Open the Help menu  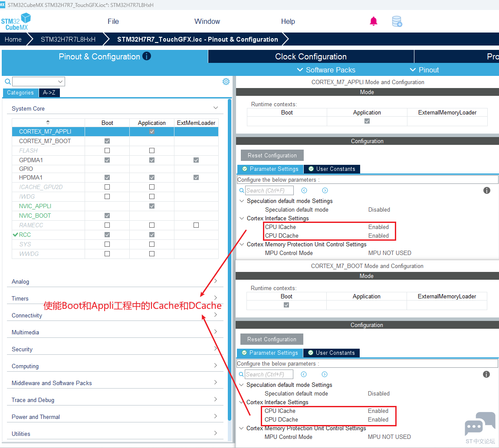point(288,21)
